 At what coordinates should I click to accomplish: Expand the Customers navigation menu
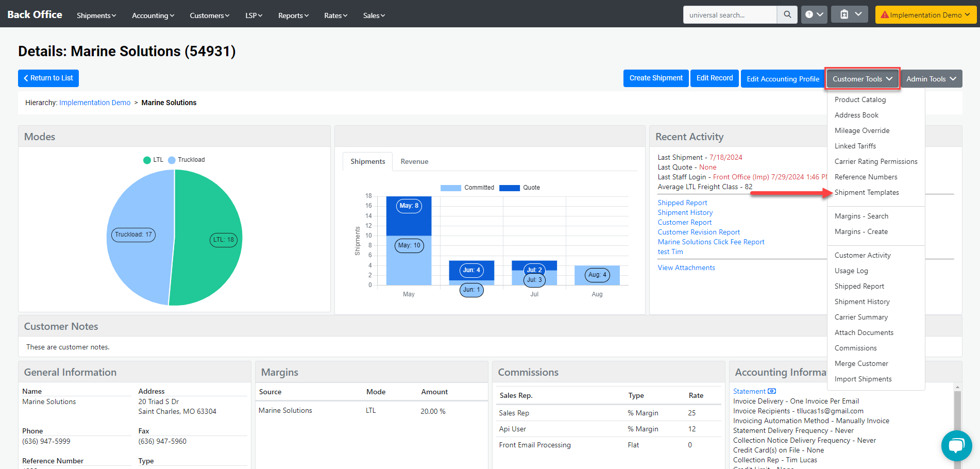[x=209, y=15]
